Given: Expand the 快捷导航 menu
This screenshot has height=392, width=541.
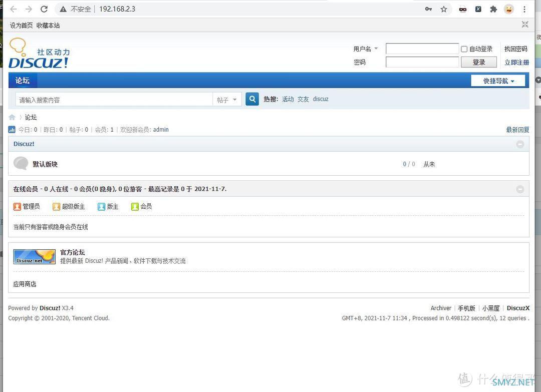Looking at the screenshot, I should [x=498, y=81].
